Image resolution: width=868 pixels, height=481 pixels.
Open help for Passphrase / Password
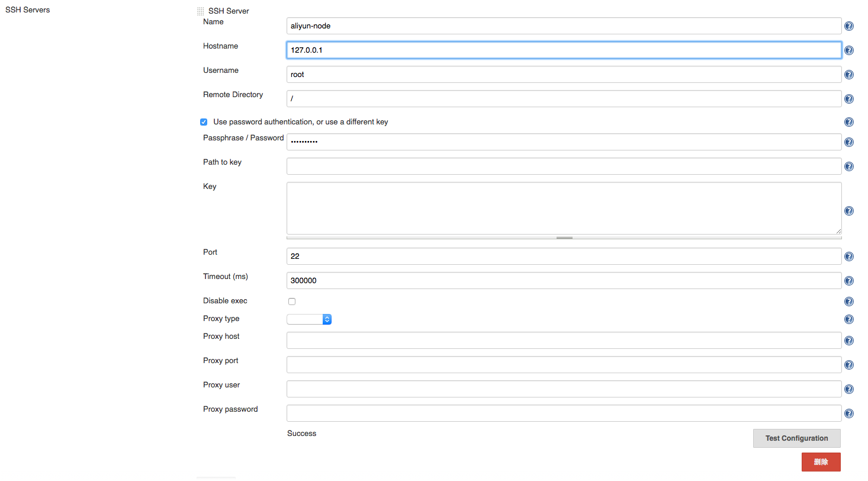[848, 142]
